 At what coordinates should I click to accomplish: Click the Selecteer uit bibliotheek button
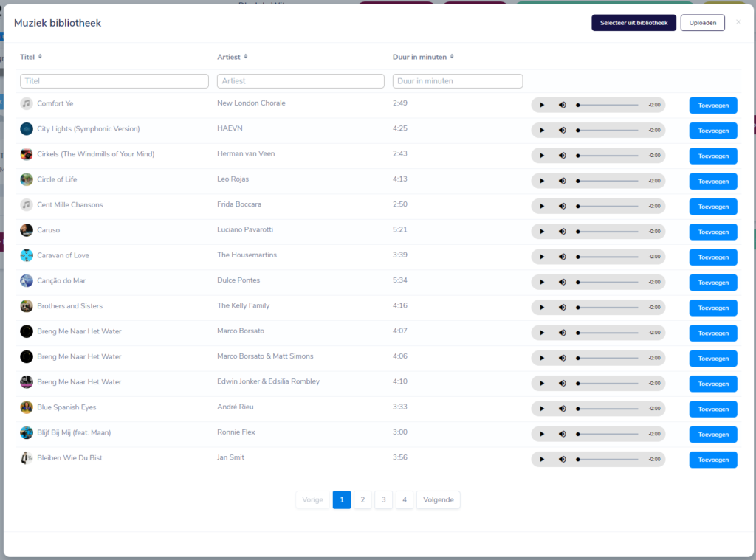[x=633, y=22]
